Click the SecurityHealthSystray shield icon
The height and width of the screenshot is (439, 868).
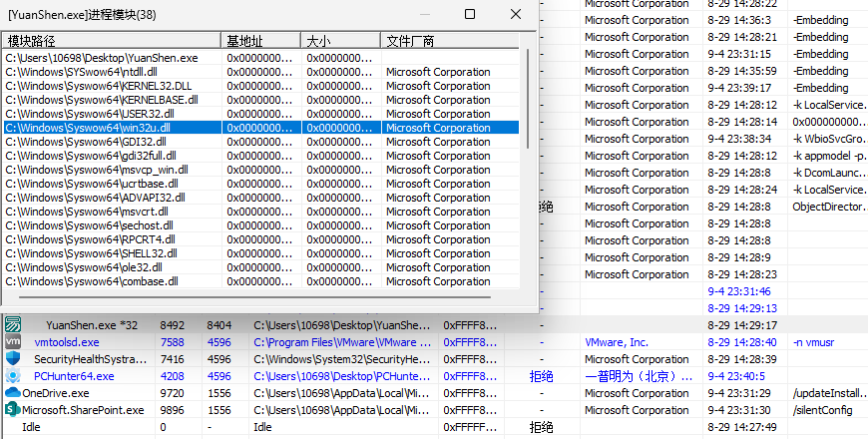pos(13,359)
